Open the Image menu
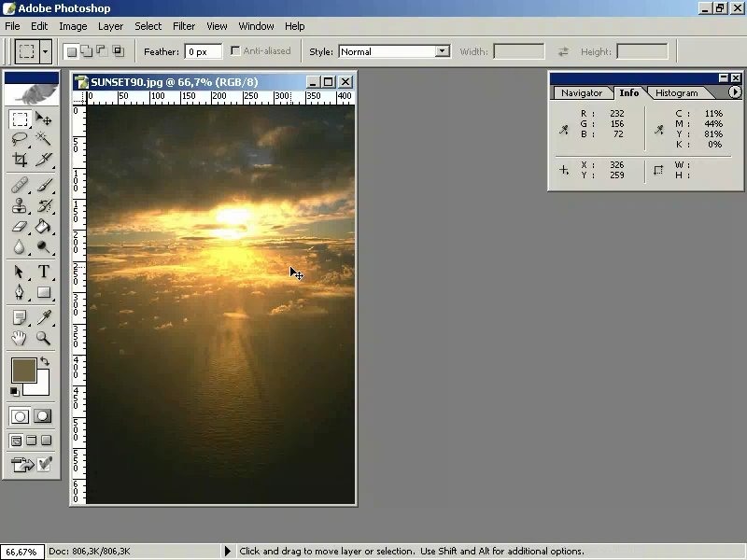The height and width of the screenshot is (560, 747). [73, 26]
